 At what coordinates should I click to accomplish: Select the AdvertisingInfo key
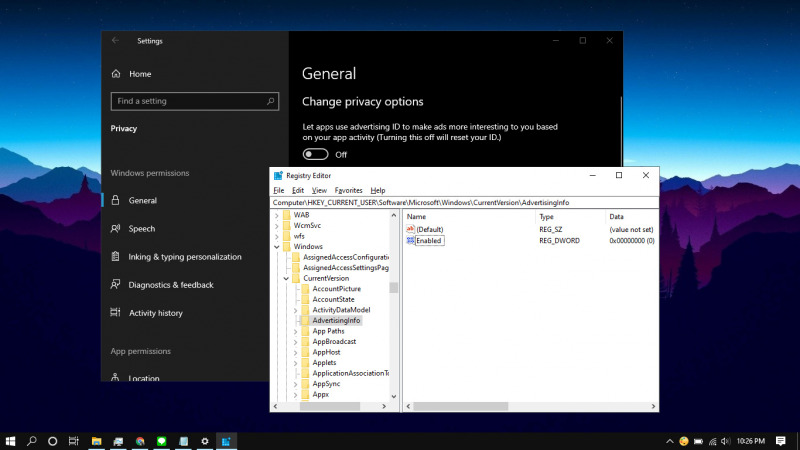click(336, 320)
